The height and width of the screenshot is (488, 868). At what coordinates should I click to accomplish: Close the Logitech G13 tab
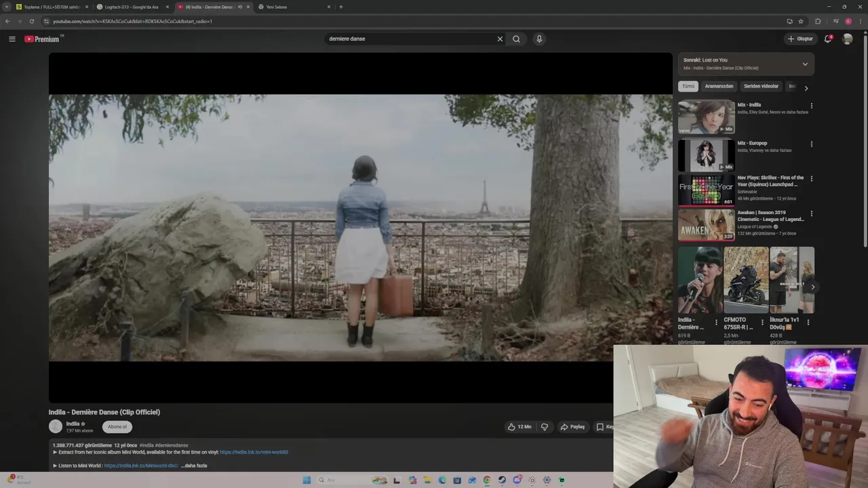tap(167, 7)
